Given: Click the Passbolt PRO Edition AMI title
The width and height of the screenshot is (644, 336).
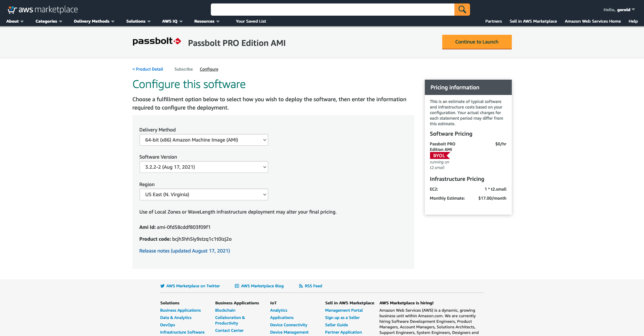Looking at the screenshot, I should 237,43.
